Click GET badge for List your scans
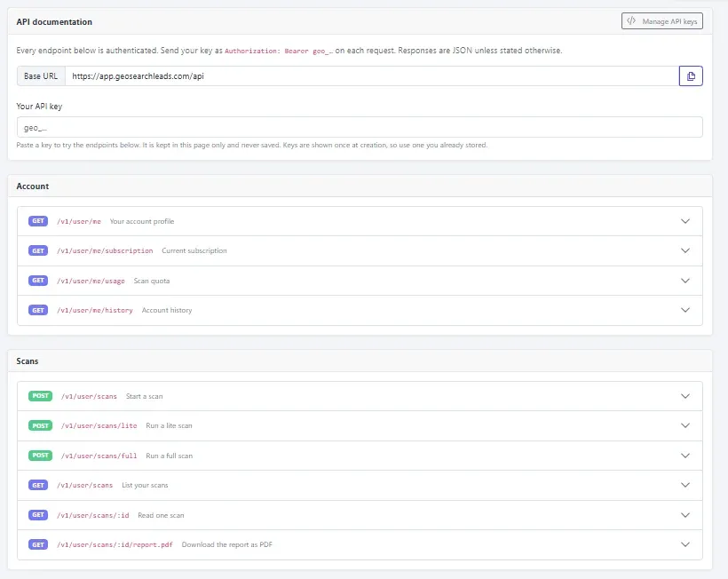This screenshot has width=728, height=579. pyautogui.click(x=38, y=485)
